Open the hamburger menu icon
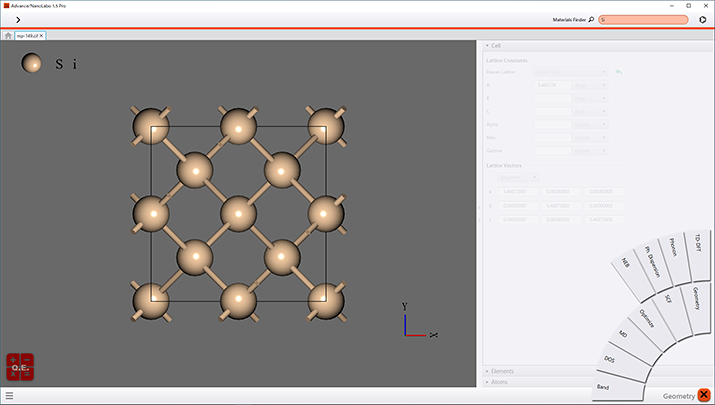The width and height of the screenshot is (715, 405). coord(9,396)
